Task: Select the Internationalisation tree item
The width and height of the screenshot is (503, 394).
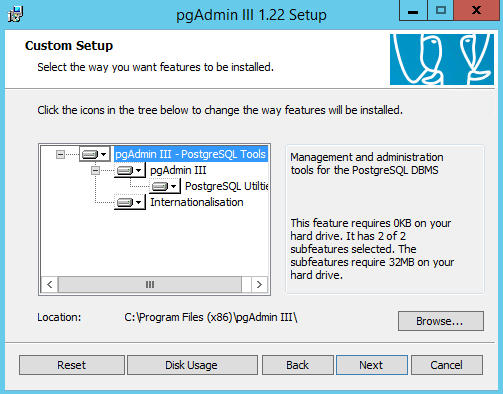Action: tap(197, 202)
